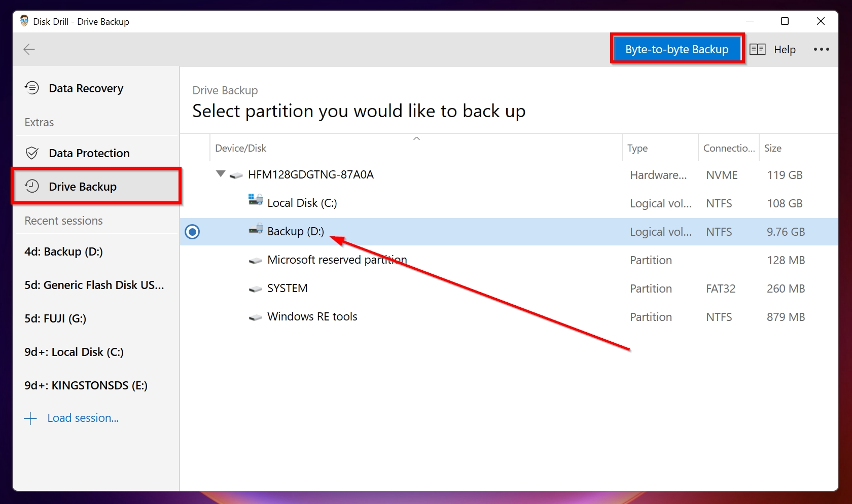Click the Recent sessions heading
The width and height of the screenshot is (852, 504).
click(63, 221)
